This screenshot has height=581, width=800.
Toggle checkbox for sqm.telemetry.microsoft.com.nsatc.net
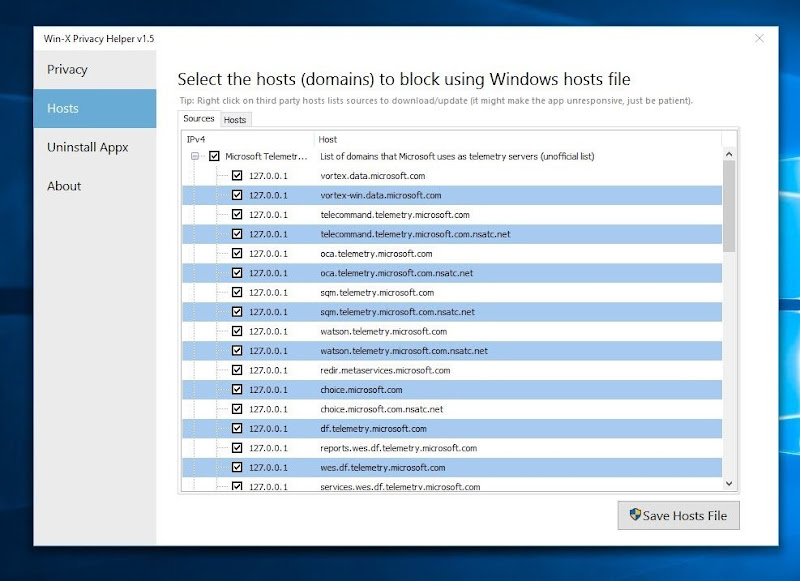(237, 311)
